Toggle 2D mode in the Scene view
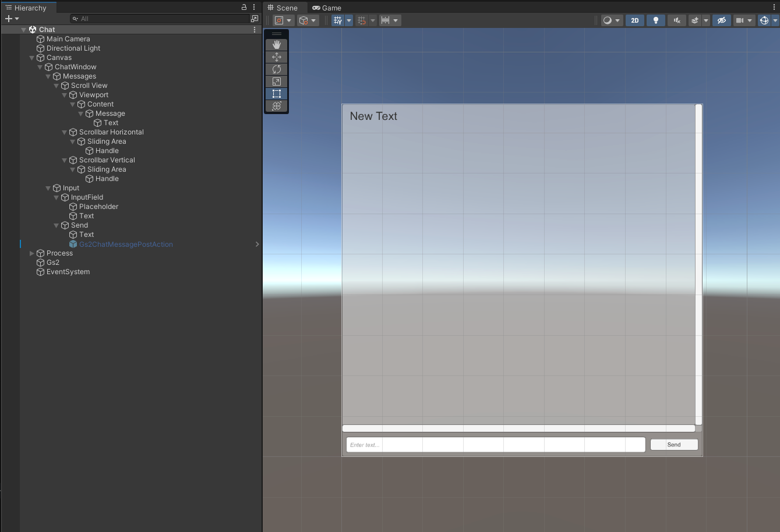Viewport: 780px width, 532px height. [635, 20]
